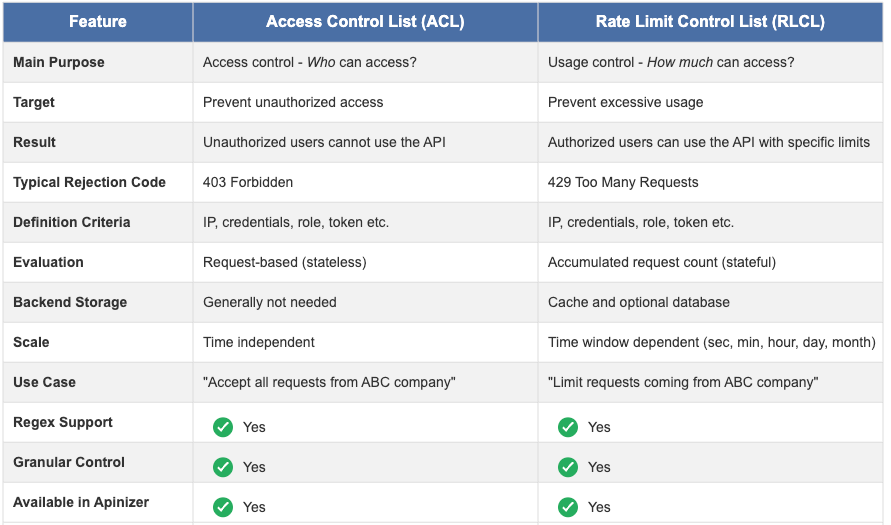Click RLCL Available in Apinizer checkmark

tap(568, 507)
